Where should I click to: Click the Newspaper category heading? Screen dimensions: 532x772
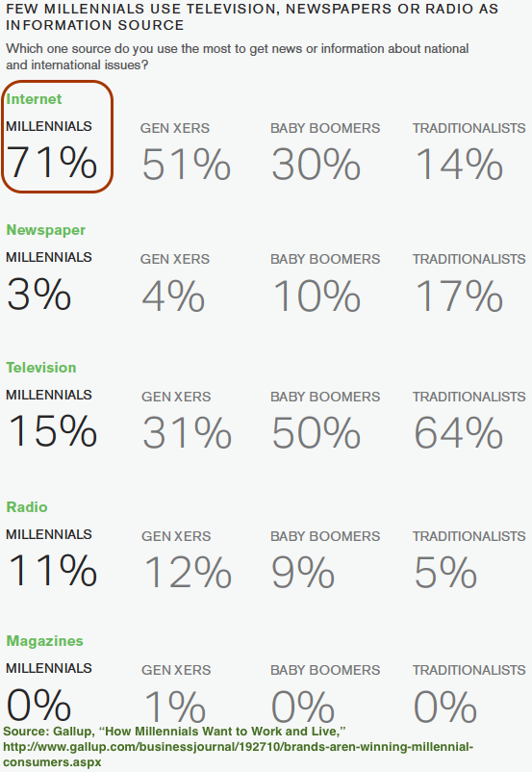(x=46, y=230)
